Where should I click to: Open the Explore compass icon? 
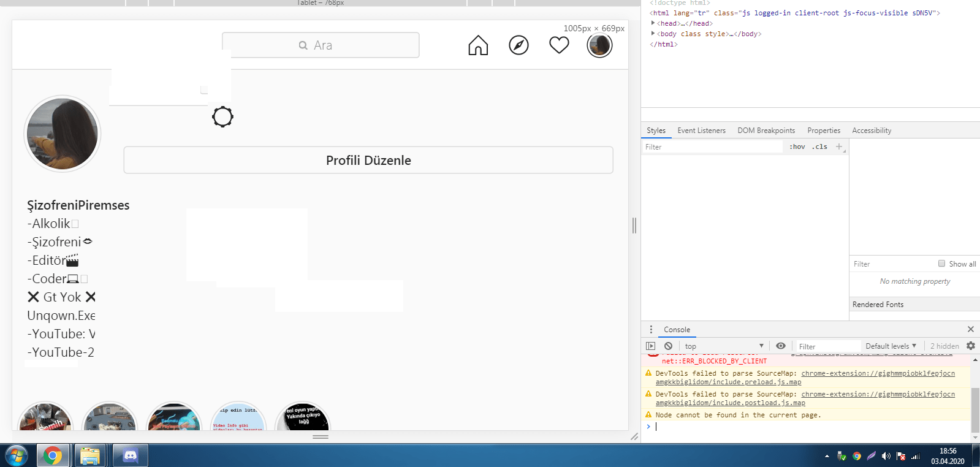(x=518, y=45)
